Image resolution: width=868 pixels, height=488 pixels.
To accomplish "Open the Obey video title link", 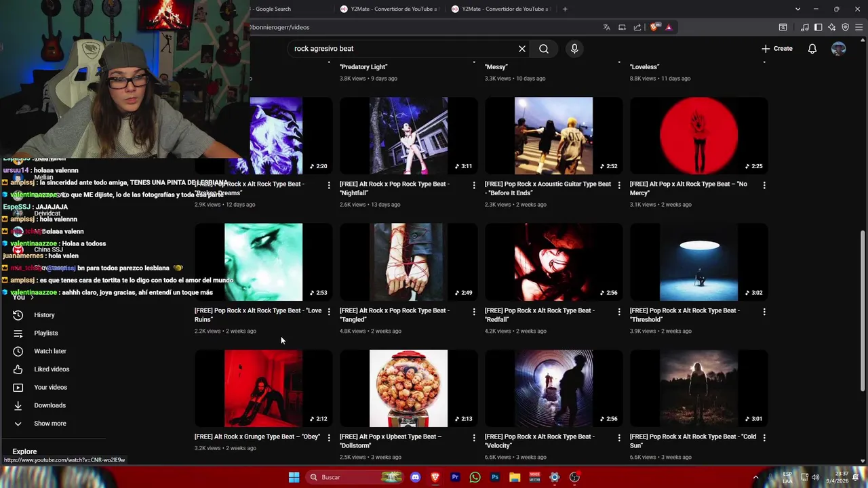I will (x=257, y=437).
